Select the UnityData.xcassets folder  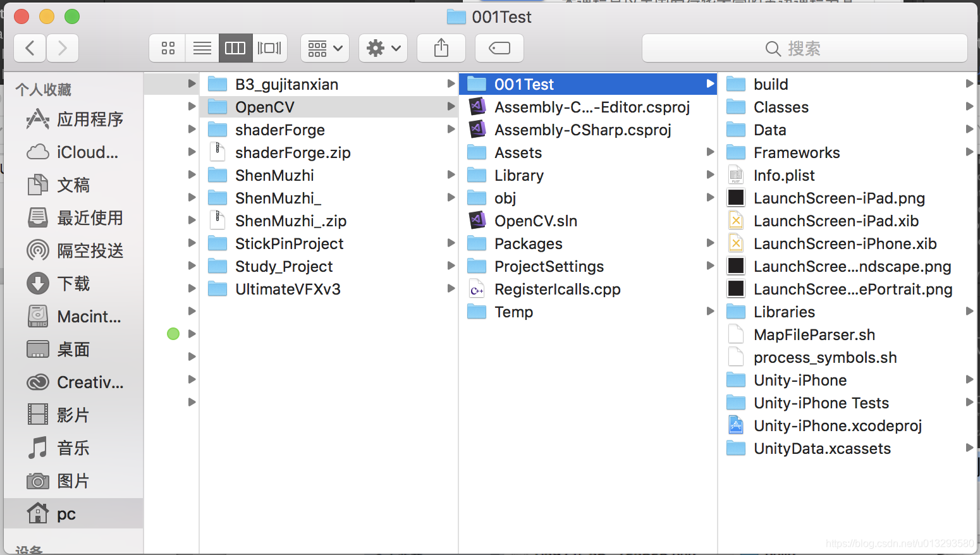[848, 448]
